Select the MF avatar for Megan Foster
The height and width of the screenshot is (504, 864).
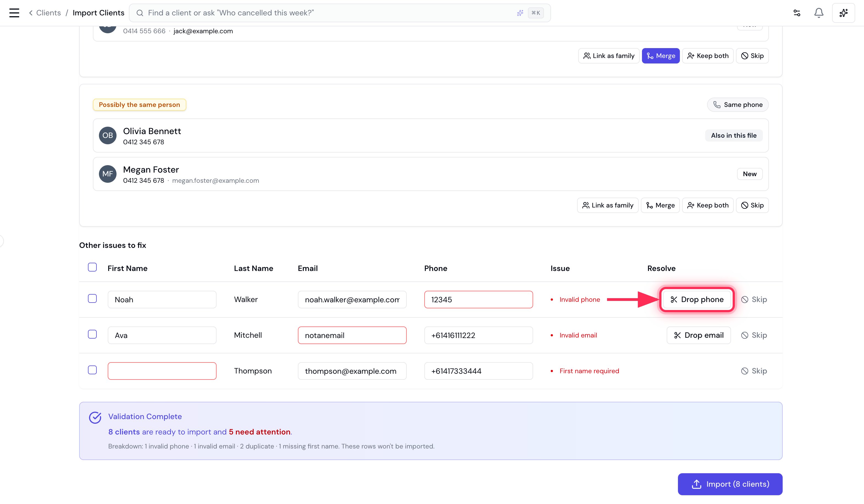(108, 174)
